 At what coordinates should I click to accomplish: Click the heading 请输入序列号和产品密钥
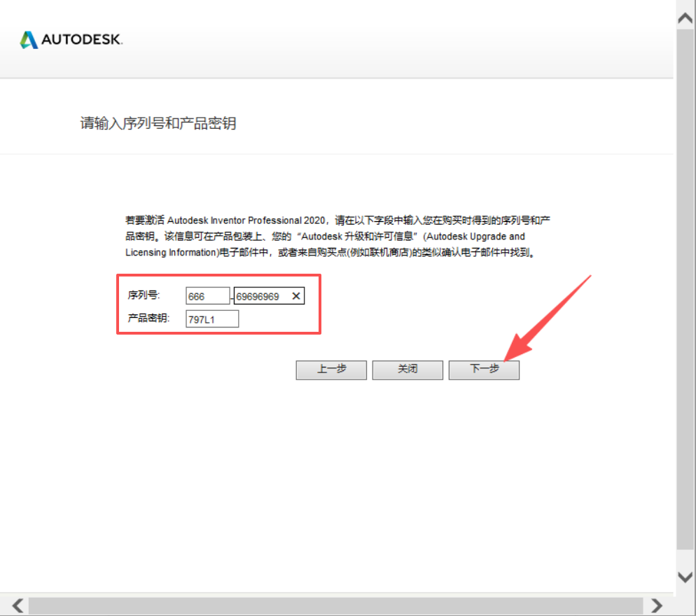click(x=158, y=124)
